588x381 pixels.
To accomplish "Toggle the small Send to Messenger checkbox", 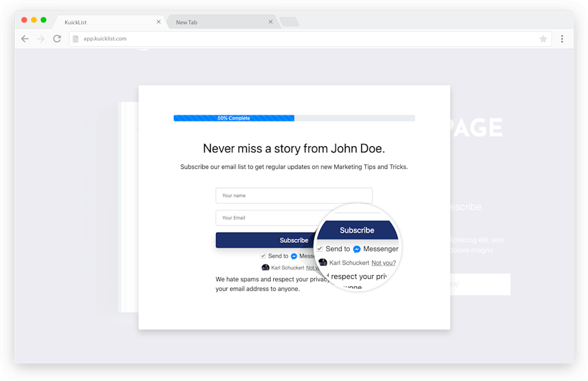I will point(263,256).
